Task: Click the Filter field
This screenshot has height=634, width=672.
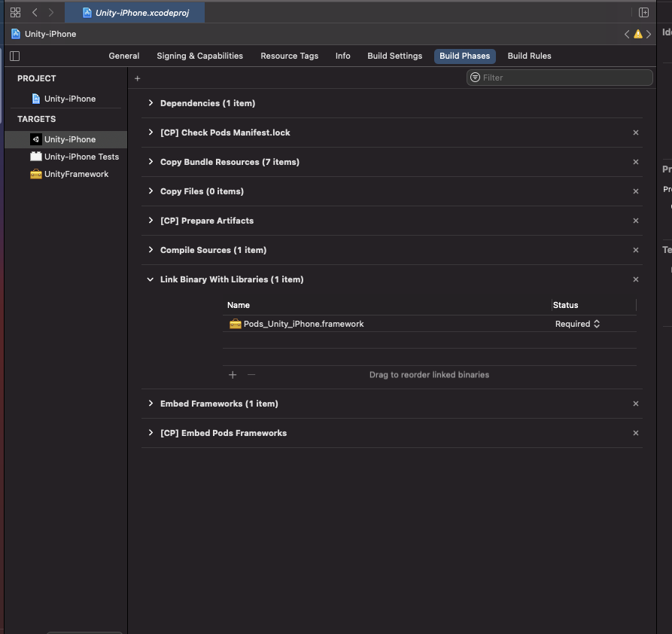Action: coord(559,78)
